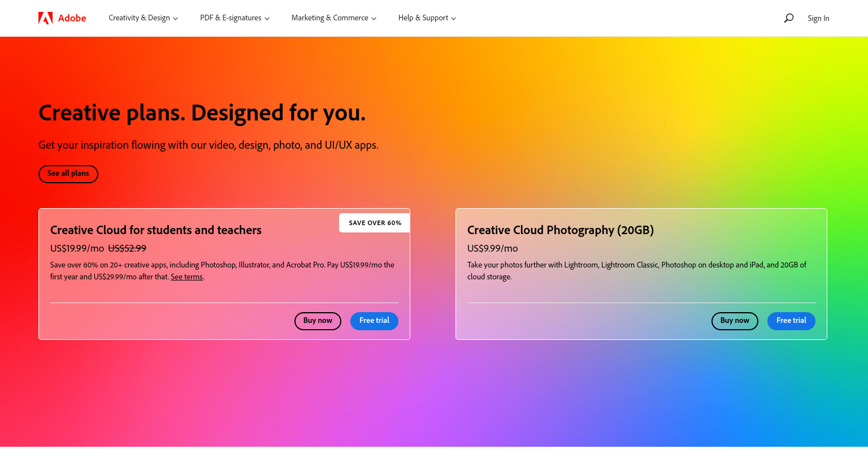This screenshot has width=868, height=466.
Task: Click the Creative Cloud for students and teachers title
Action: point(156,230)
